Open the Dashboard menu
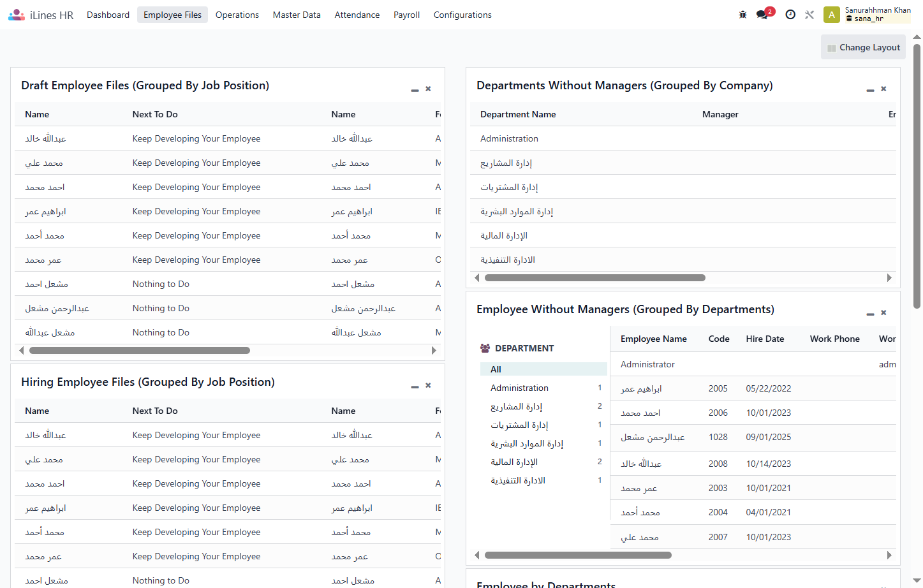 [x=108, y=15]
